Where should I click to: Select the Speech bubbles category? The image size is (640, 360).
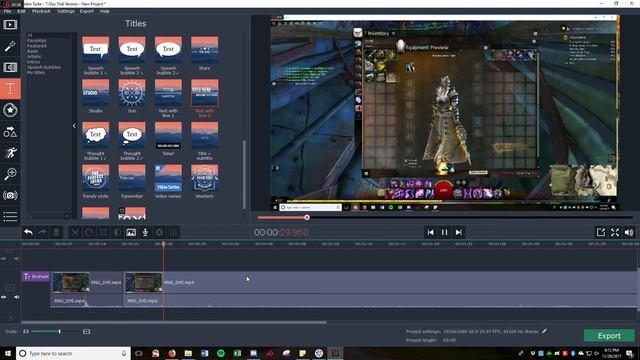point(44,67)
